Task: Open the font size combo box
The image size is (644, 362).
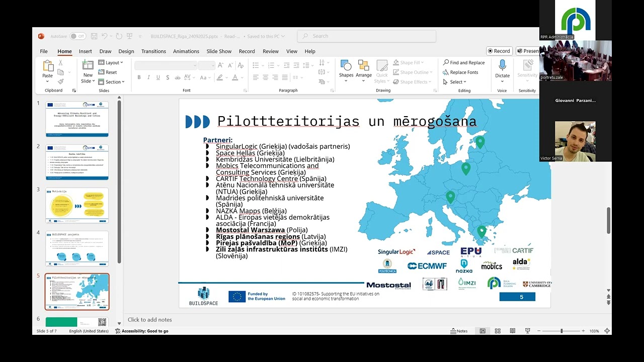Action: pyautogui.click(x=207, y=65)
